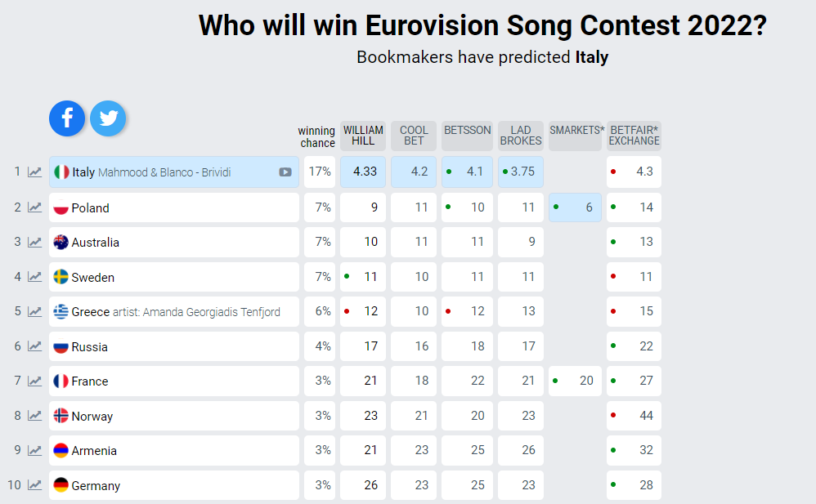The width and height of the screenshot is (816, 504).
Task: Share the predictions via the Facebook icon
Action: pos(66,118)
